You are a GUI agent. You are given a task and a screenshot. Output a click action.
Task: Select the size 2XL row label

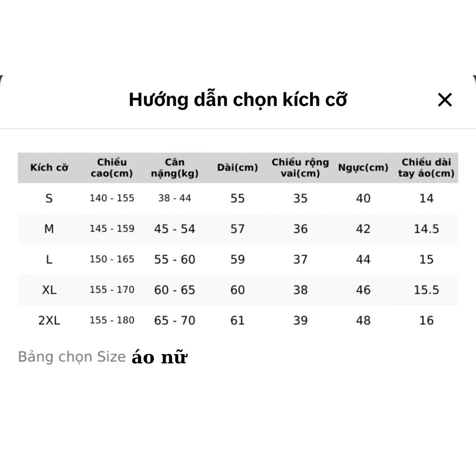[49, 320]
